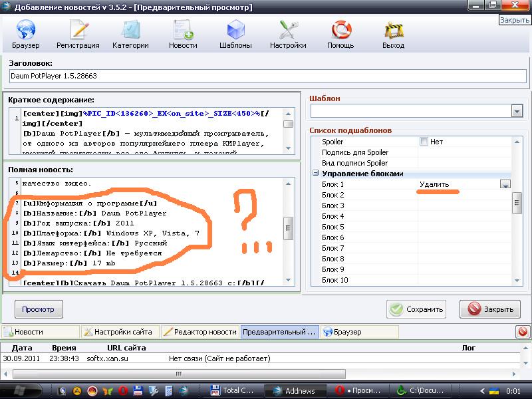Open the Шаблоны cube icon
This screenshot has height=399, width=532.
(x=235, y=30)
